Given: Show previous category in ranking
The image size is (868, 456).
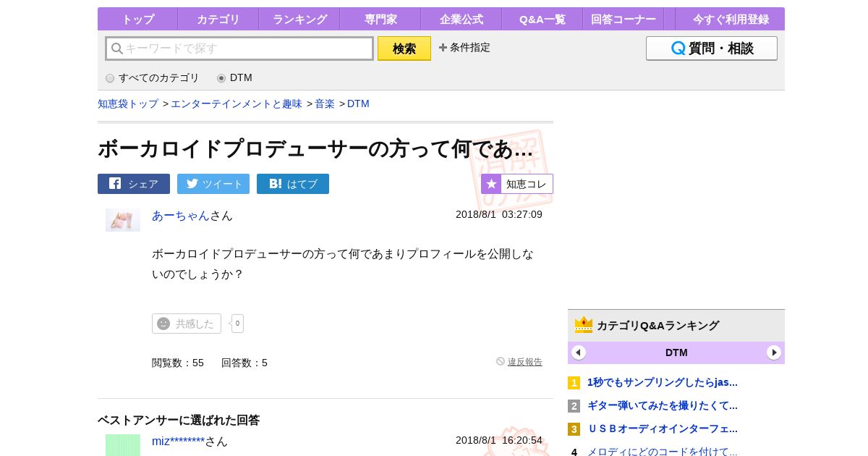Looking at the screenshot, I should click(579, 352).
